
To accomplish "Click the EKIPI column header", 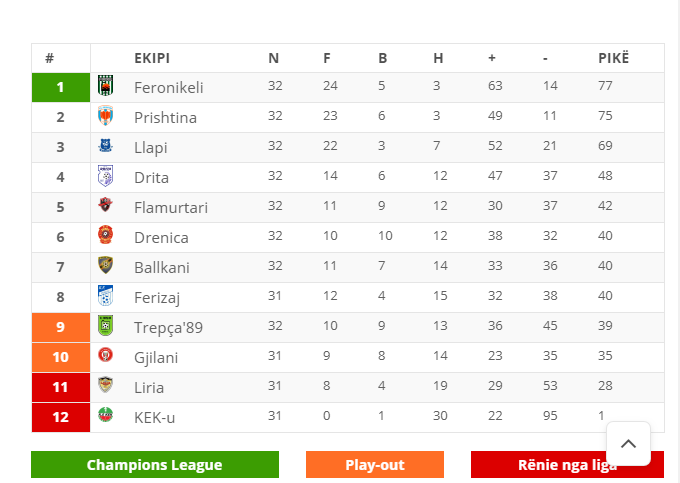I will point(152,58).
